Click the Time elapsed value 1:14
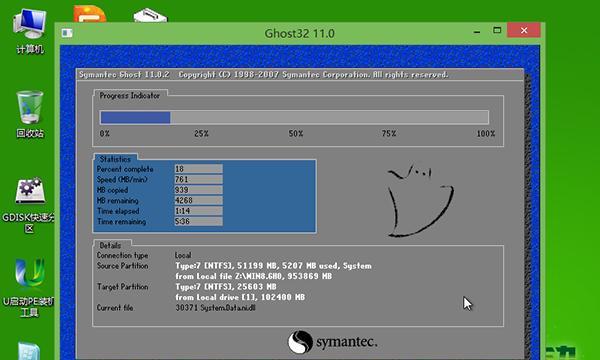 pyautogui.click(x=199, y=211)
